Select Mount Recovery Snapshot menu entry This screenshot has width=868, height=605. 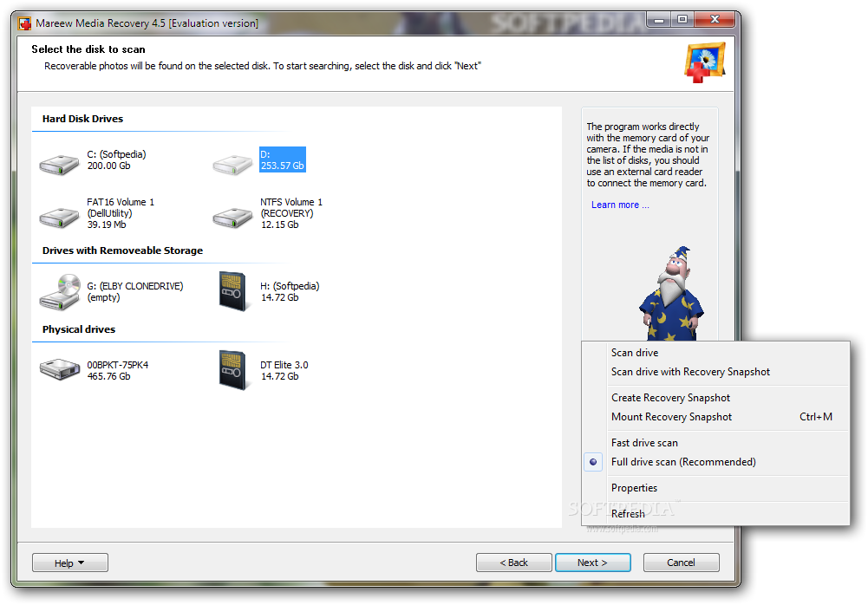671,417
